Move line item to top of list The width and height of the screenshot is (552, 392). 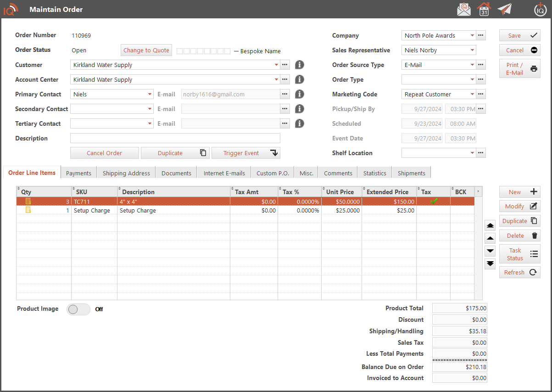click(x=490, y=225)
